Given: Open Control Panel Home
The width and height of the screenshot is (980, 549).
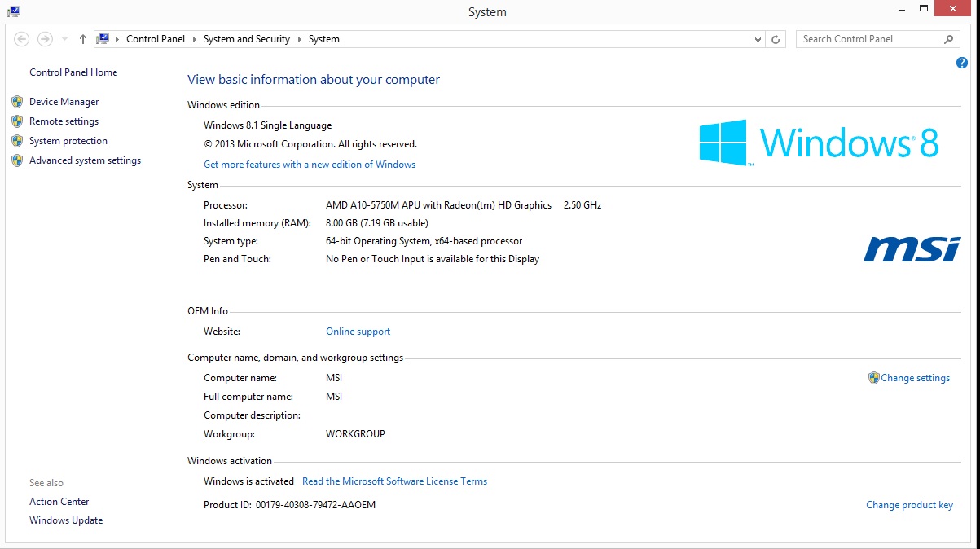Looking at the screenshot, I should [x=73, y=72].
